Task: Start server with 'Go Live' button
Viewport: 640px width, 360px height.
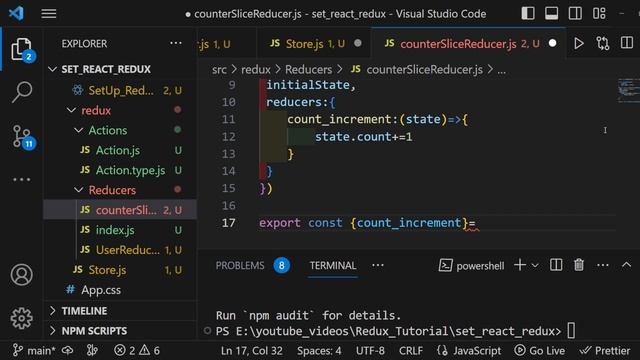Action: pos(540,351)
